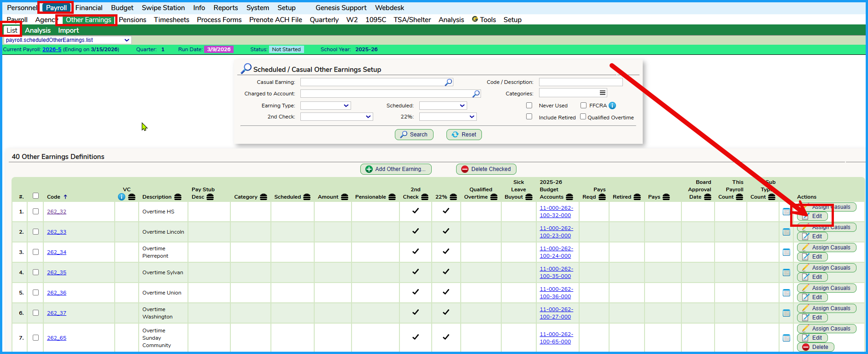Open the payroll.scheduledOtherEarnings.list dropdown

[x=67, y=40]
